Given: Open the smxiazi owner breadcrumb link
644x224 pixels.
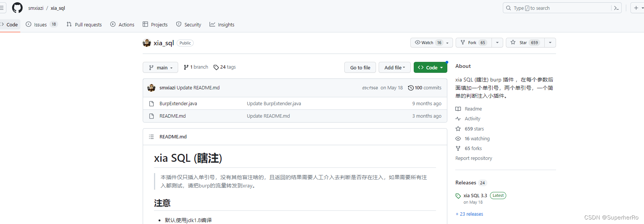Looking at the screenshot, I should coord(36,8).
